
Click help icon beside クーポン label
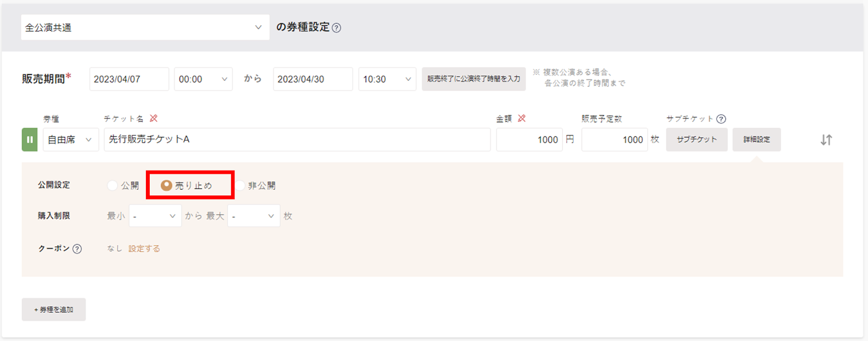(77, 249)
